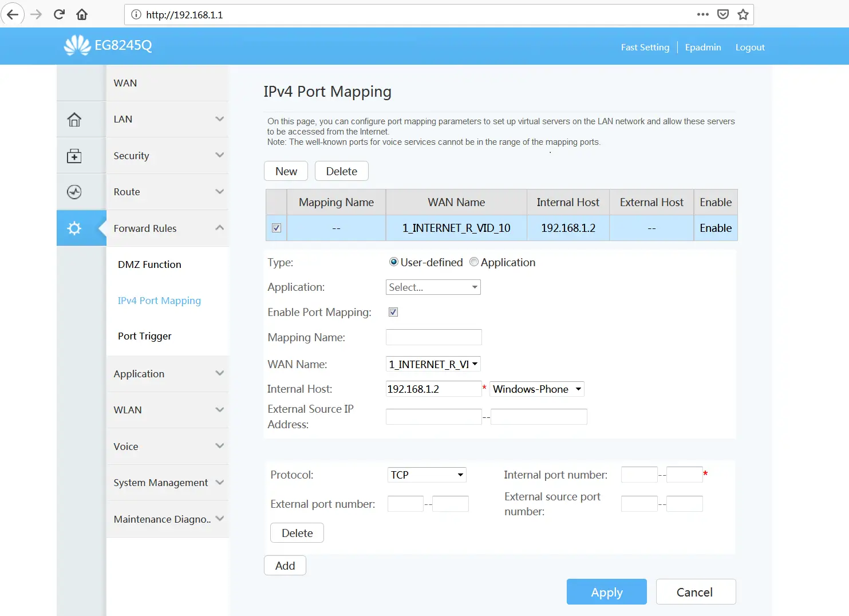Viewport: 849px width, 616px height.
Task: Click the first Internal port number field
Action: [639, 475]
